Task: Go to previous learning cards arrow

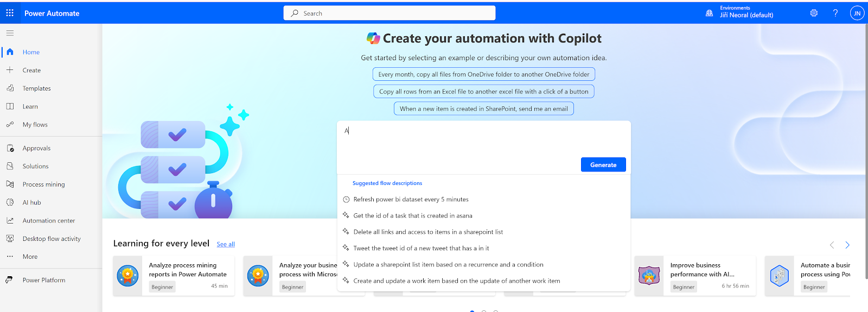Action: tap(832, 245)
